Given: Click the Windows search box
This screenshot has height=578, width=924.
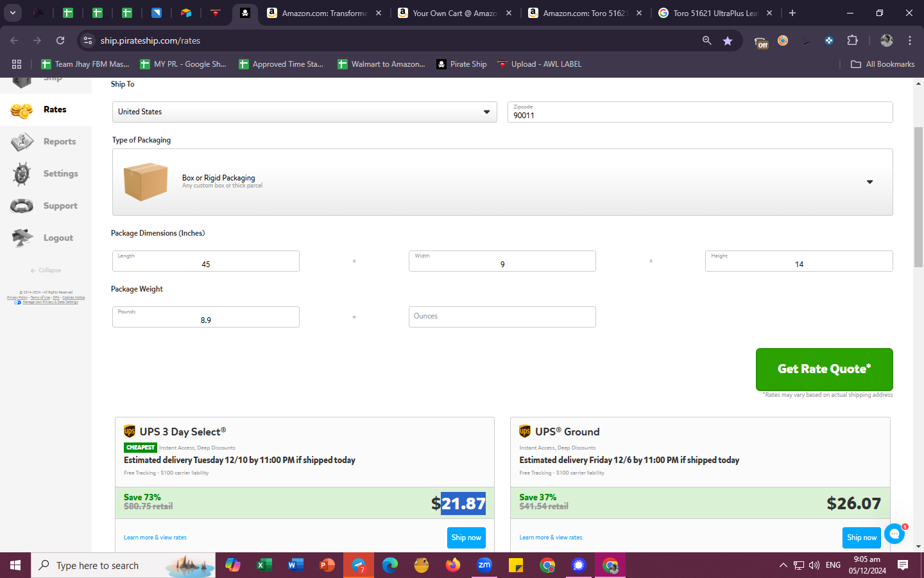Looking at the screenshot, I should [x=123, y=565].
